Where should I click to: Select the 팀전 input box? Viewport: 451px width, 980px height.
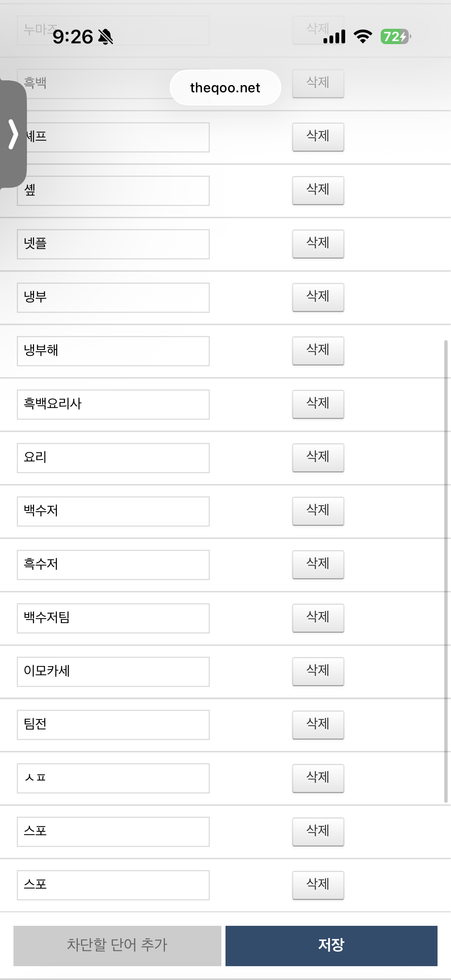click(113, 725)
